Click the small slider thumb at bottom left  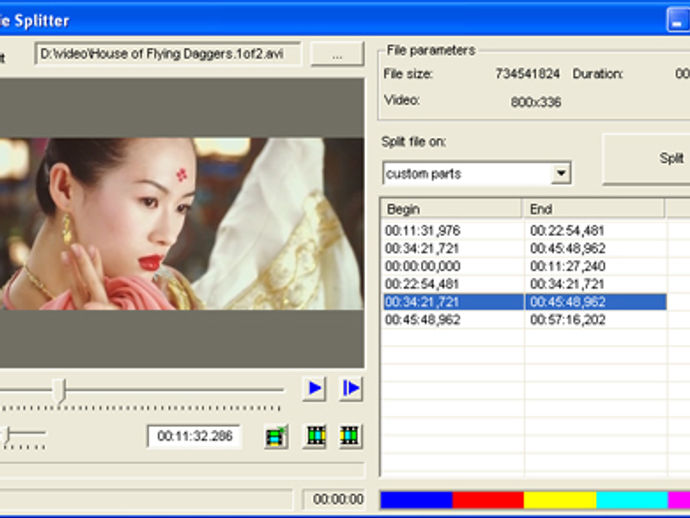[6, 435]
